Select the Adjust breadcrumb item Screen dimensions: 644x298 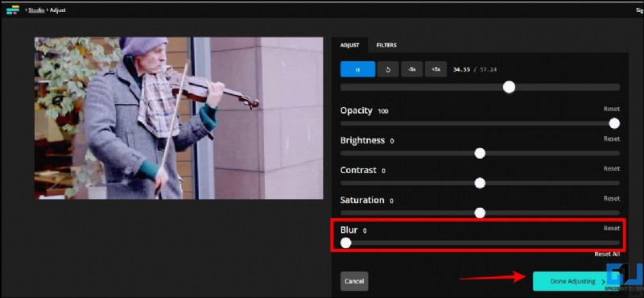click(x=58, y=10)
